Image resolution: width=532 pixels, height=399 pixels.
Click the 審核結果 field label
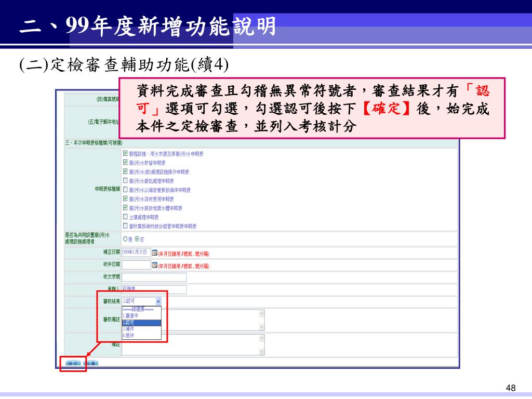click(112, 301)
